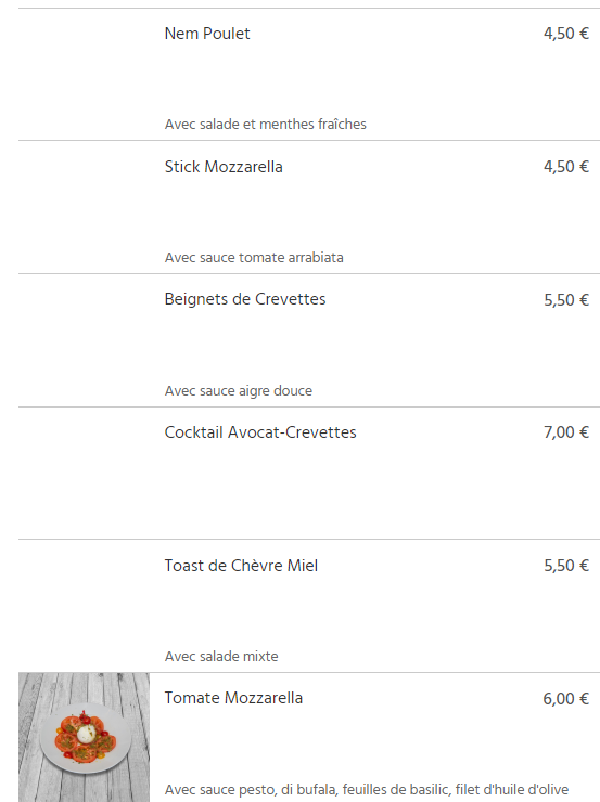This screenshot has height=802, width=600.
Task: Click the pesto di bufala description text
Action: [x=367, y=790]
